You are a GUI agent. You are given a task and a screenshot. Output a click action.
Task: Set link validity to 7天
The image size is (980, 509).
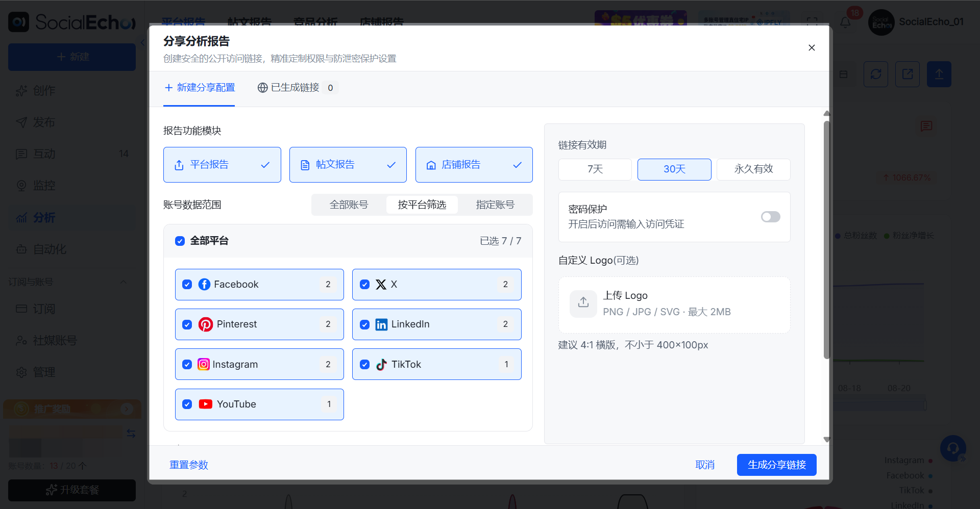tap(595, 169)
